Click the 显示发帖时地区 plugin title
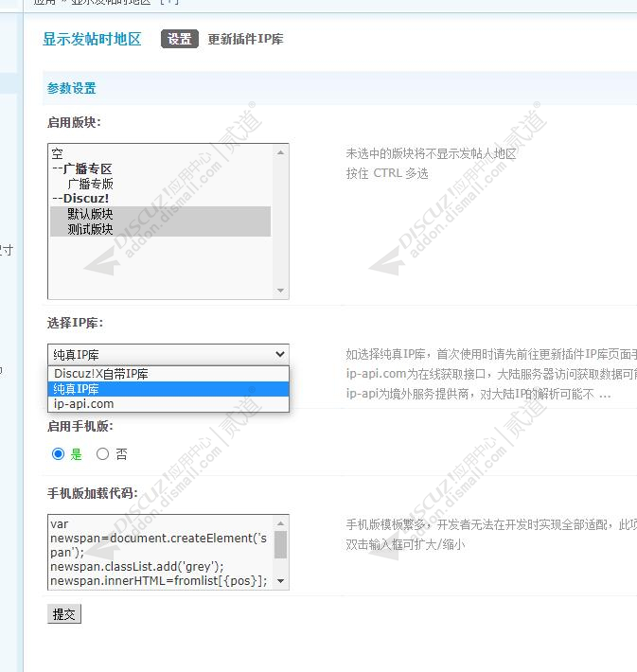The width and height of the screenshot is (637, 672). point(92,39)
